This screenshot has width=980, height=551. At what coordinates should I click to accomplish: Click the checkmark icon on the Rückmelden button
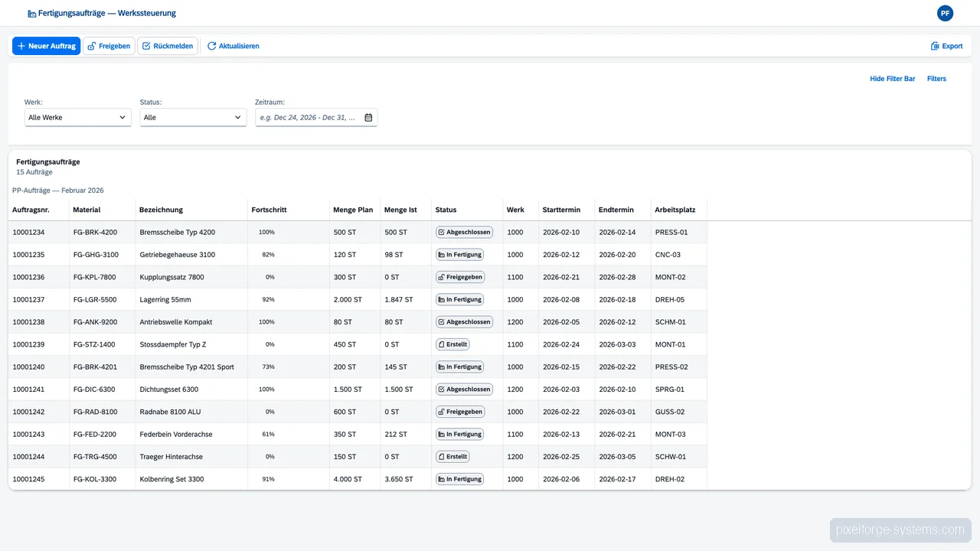pos(145,45)
